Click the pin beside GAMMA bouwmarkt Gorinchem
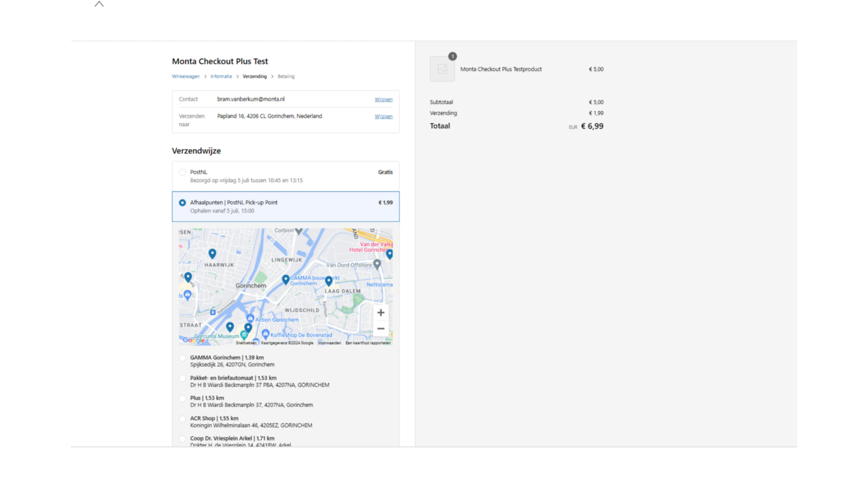868x488 pixels. (x=286, y=279)
